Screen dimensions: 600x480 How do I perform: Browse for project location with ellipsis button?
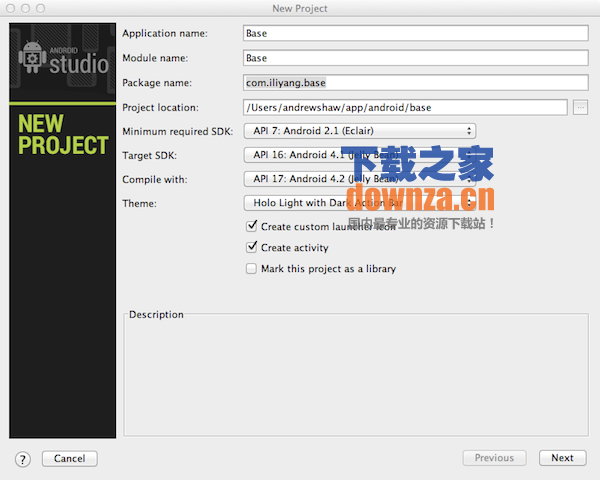[x=580, y=108]
